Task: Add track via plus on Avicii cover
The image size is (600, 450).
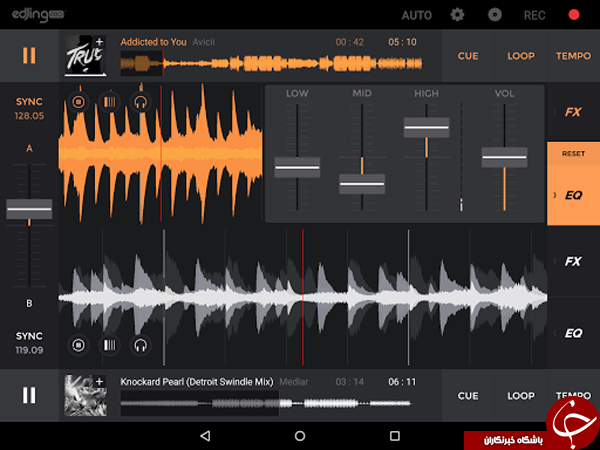Action: (x=99, y=41)
